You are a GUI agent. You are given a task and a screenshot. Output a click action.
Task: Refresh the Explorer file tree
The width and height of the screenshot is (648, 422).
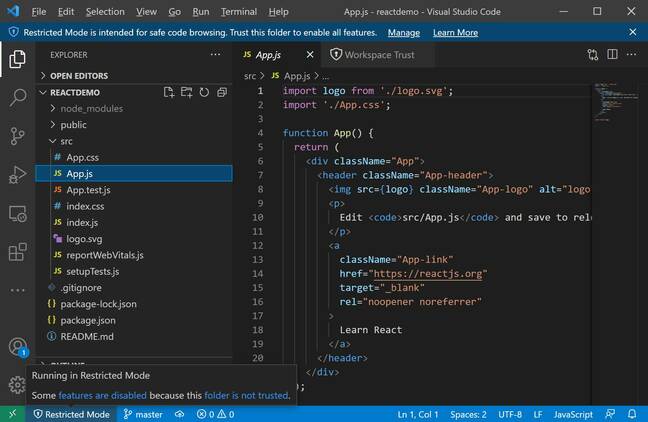[204, 92]
